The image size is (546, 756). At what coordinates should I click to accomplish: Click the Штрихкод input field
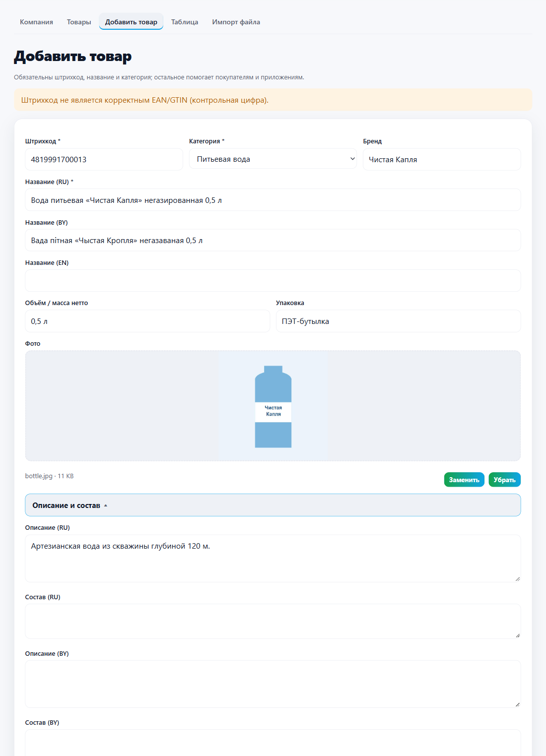(x=104, y=159)
